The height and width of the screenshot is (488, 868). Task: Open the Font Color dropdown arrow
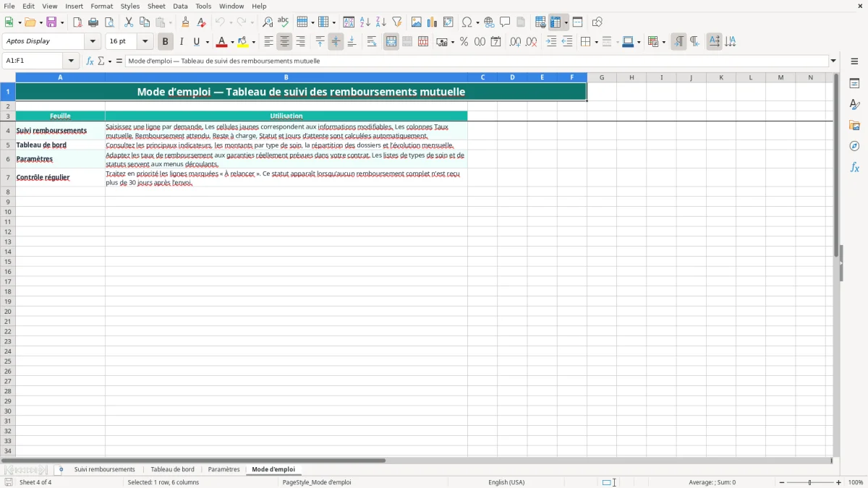232,42
